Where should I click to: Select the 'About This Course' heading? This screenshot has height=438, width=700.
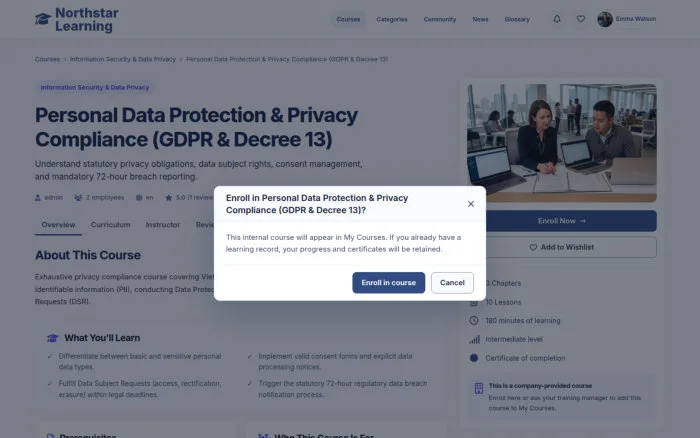(88, 255)
